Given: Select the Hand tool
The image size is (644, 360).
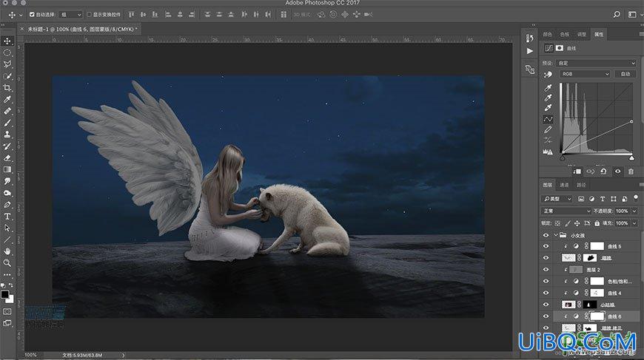Looking at the screenshot, I should tap(7, 251).
